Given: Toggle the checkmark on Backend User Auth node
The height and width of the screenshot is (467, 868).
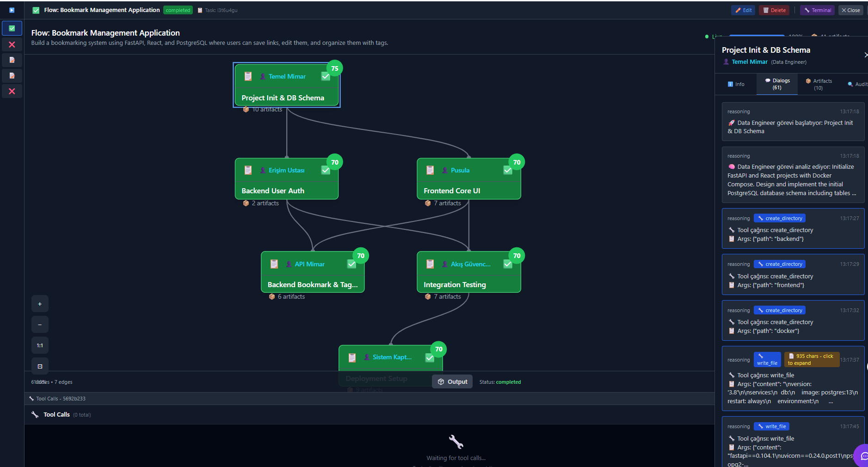Looking at the screenshot, I should [326, 170].
